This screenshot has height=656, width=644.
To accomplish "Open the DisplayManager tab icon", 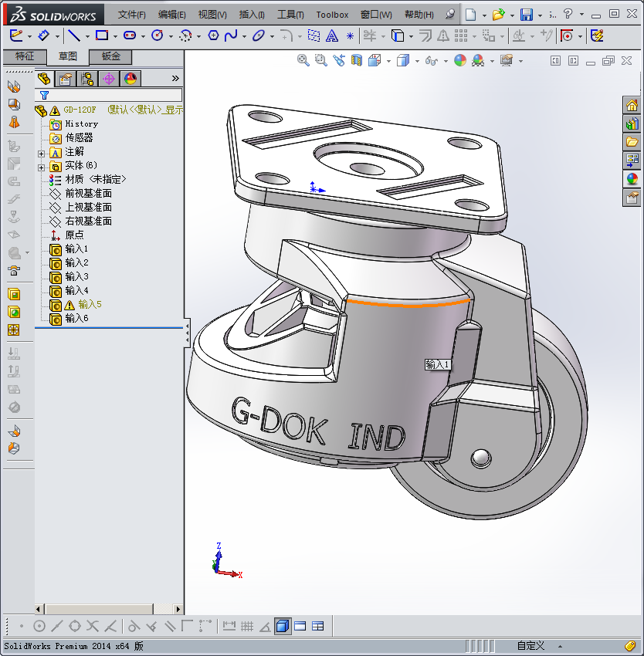I will [130, 79].
